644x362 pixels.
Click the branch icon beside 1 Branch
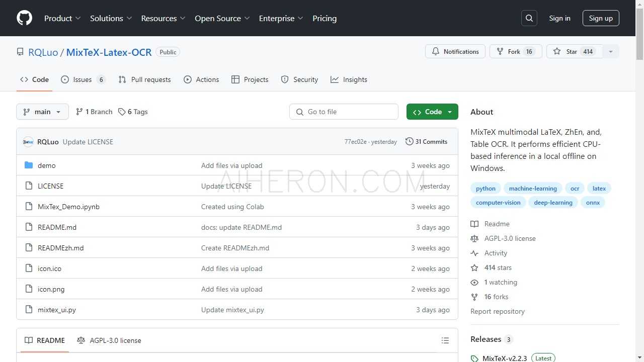79,112
